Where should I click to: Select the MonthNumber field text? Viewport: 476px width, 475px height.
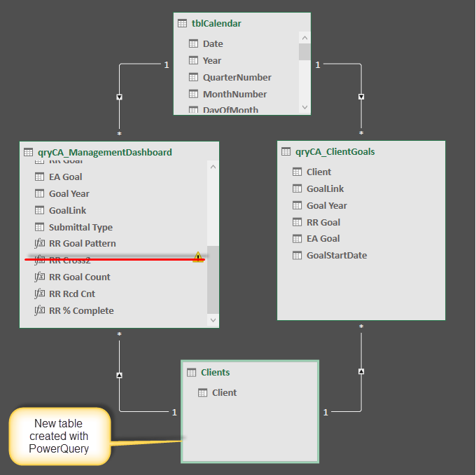235,94
